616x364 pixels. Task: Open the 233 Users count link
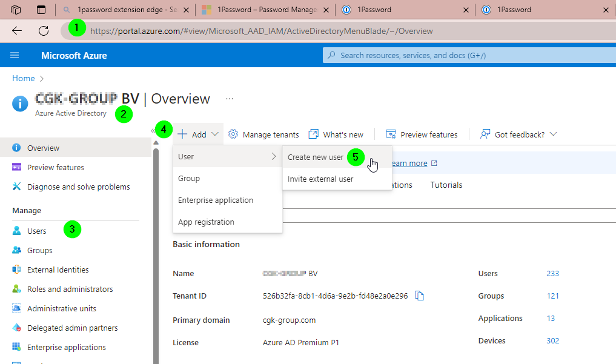pos(553,273)
